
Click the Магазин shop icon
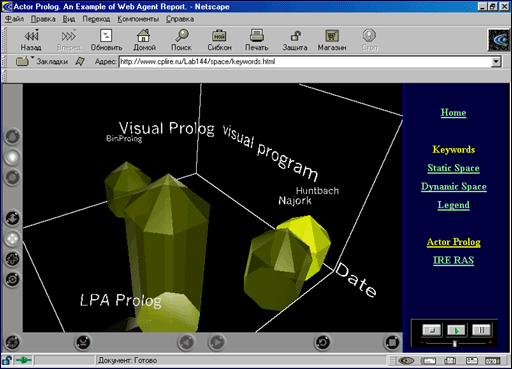[332, 35]
